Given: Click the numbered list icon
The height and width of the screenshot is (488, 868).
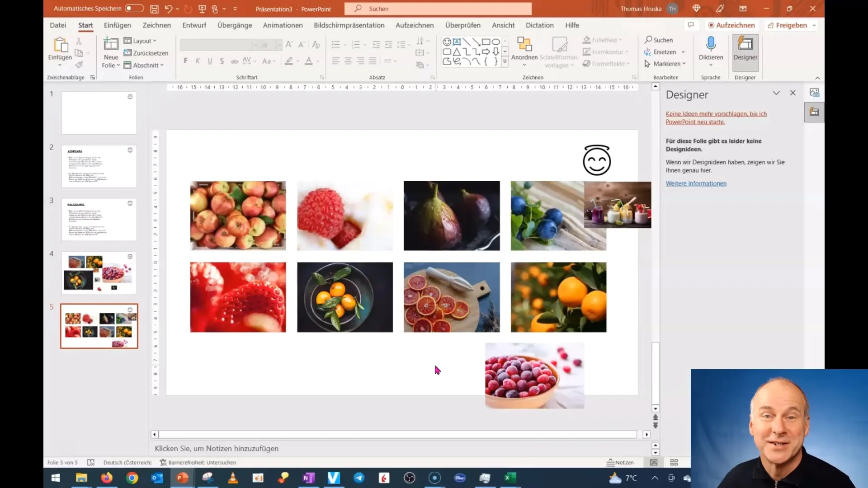Looking at the screenshot, I should tap(356, 44).
